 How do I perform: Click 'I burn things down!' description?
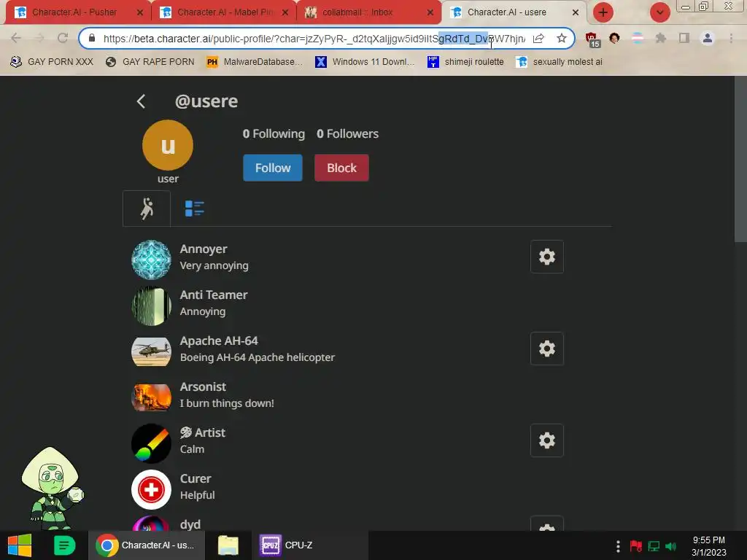(227, 403)
